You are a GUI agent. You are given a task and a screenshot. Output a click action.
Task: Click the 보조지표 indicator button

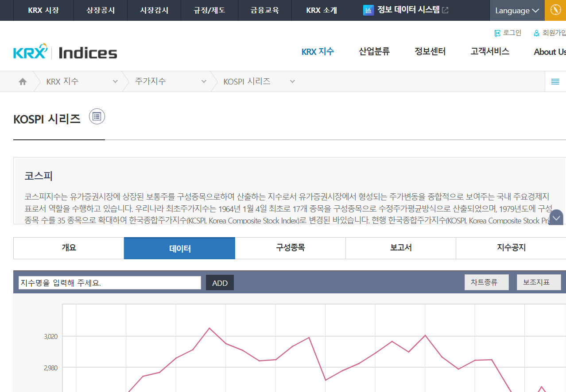(x=539, y=282)
